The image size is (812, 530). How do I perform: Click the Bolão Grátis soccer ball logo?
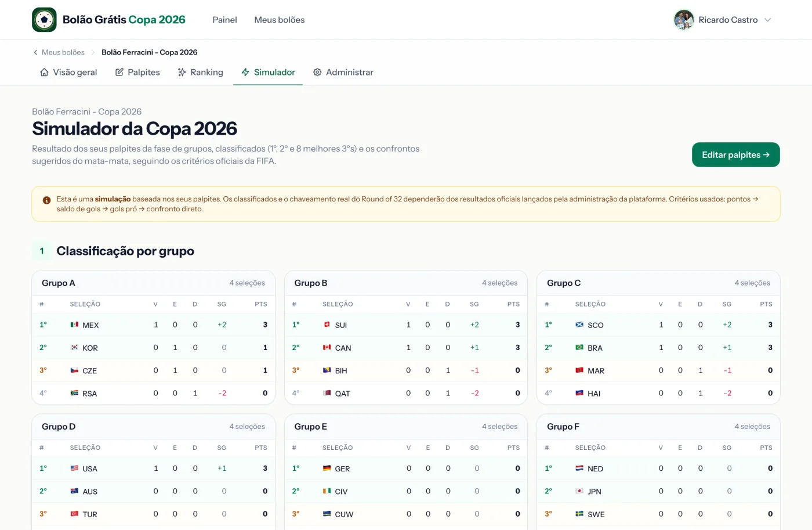point(44,20)
